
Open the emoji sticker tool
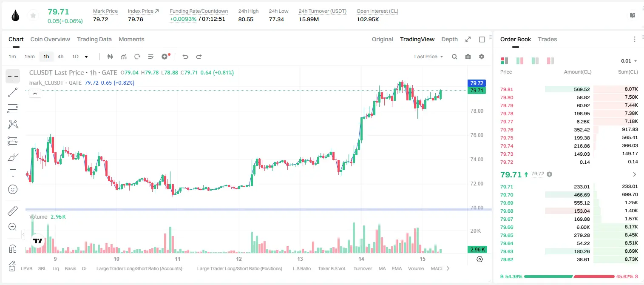coord(13,189)
